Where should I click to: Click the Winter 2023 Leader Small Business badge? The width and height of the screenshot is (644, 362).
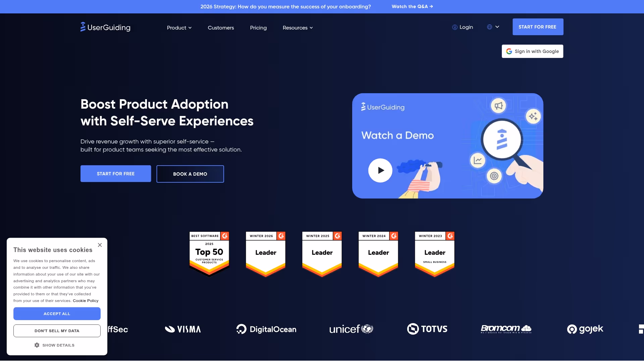pyautogui.click(x=435, y=254)
